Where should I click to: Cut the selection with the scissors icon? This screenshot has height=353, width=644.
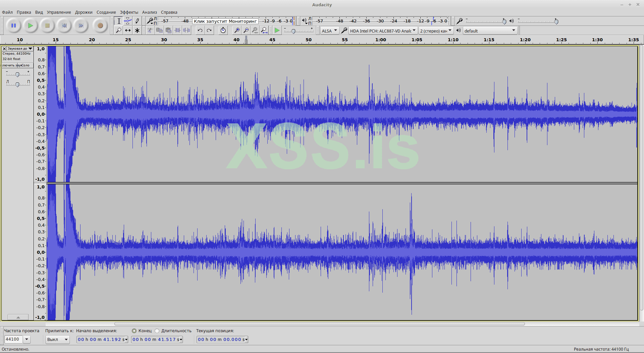tap(150, 31)
